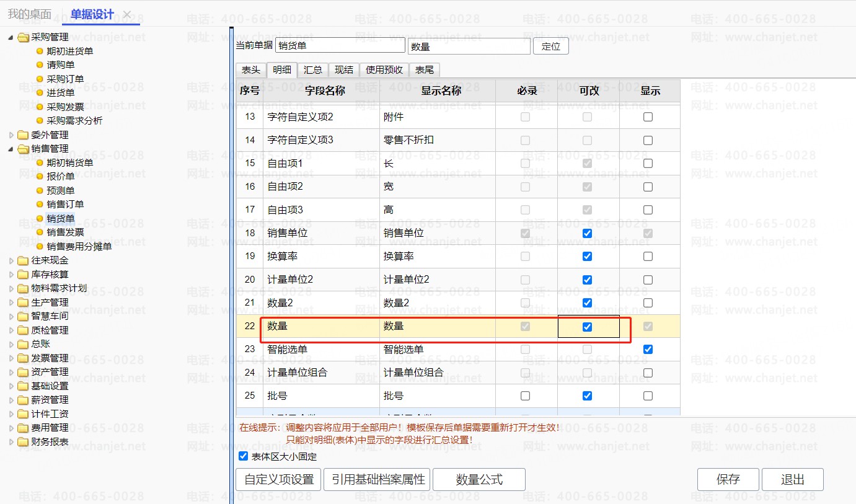856x504 pixels.
Task: Click the 保存 button
Action: (728, 479)
